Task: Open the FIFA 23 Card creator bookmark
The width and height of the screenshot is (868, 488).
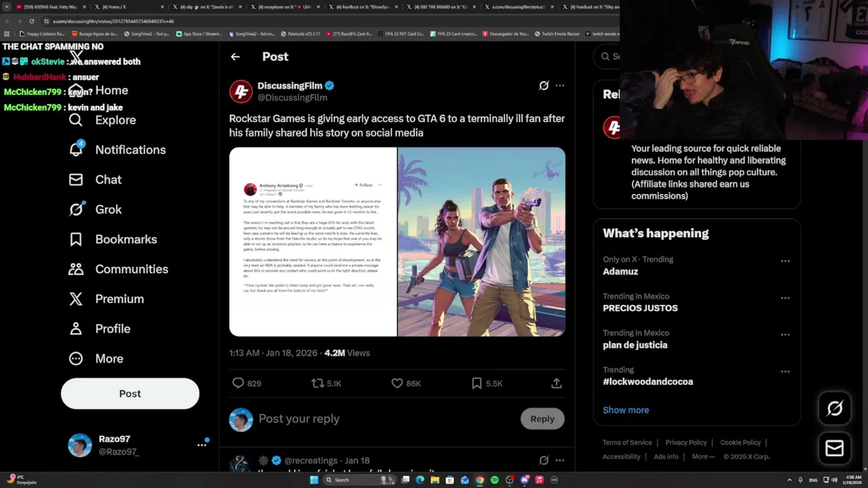Action: pos(456,33)
